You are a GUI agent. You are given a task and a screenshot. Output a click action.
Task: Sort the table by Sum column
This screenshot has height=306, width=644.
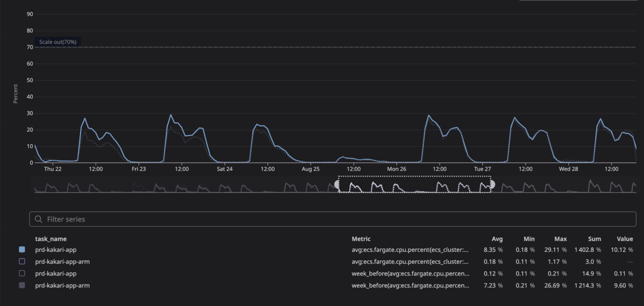pos(594,239)
